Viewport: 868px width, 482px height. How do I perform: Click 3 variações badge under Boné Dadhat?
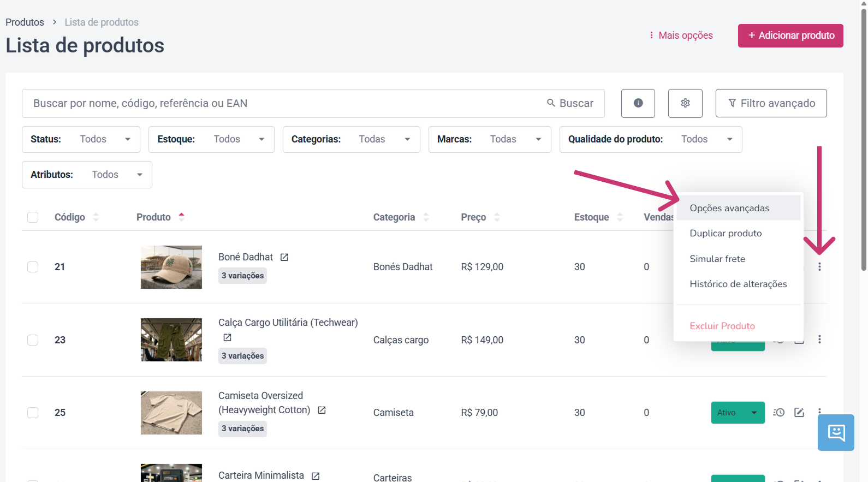(x=242, y=276)
